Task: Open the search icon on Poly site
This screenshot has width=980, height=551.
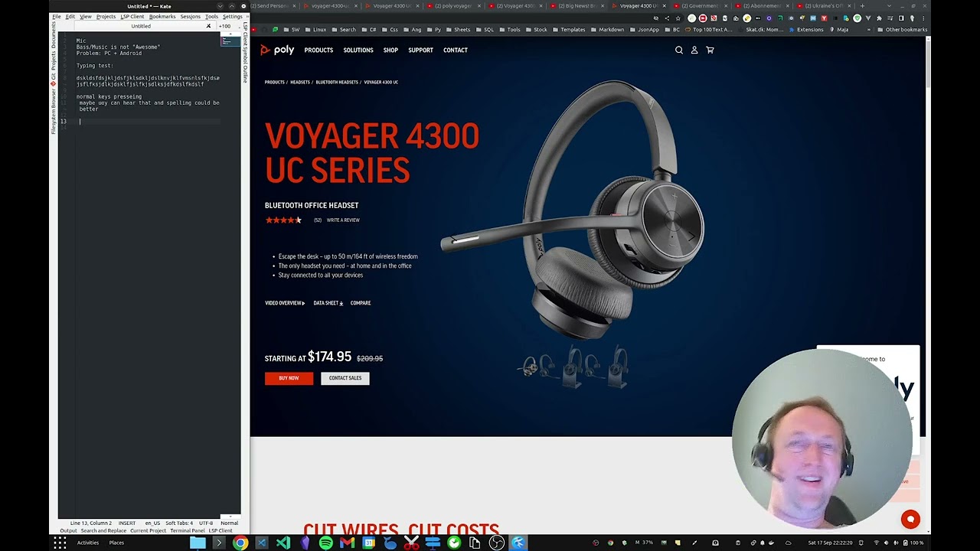Action: tap(678, 50)
